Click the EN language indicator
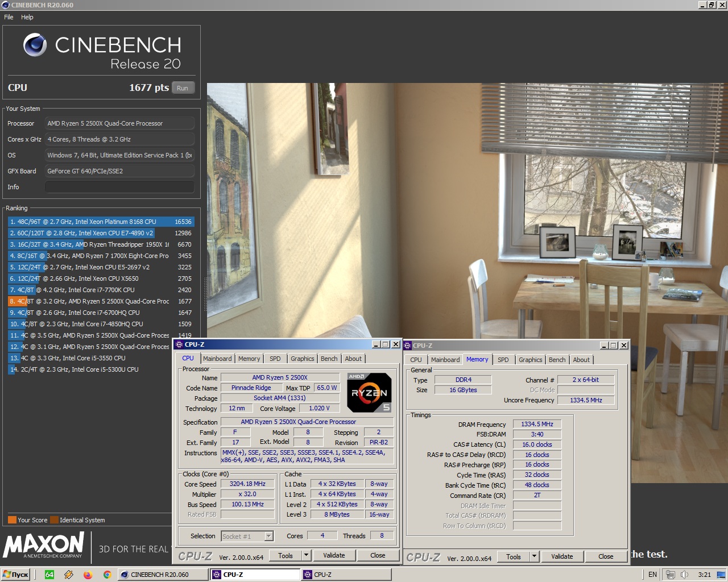 tap(652, 575)
